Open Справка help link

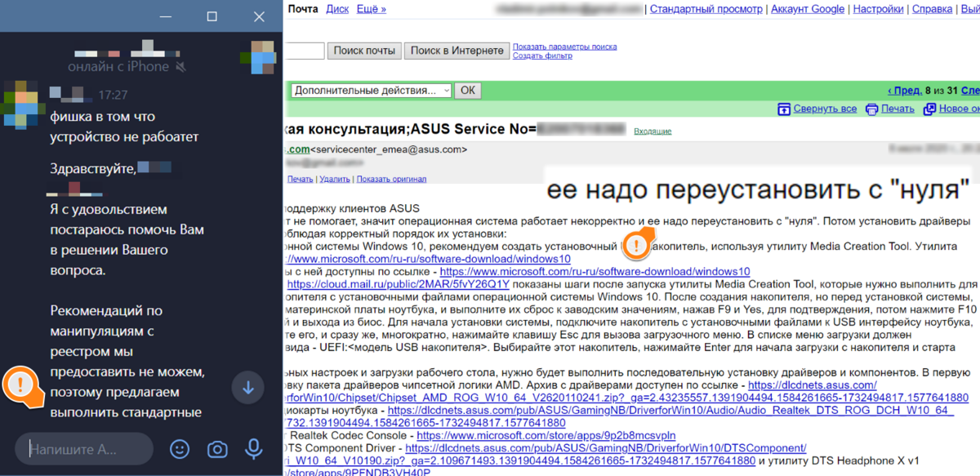click(x=932, y=9)
